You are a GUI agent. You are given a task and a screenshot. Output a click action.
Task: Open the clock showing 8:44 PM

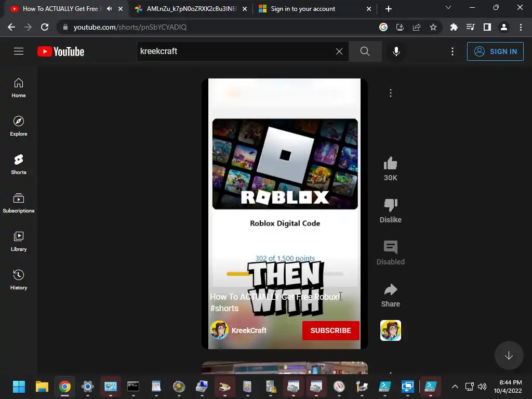(508, 387)
